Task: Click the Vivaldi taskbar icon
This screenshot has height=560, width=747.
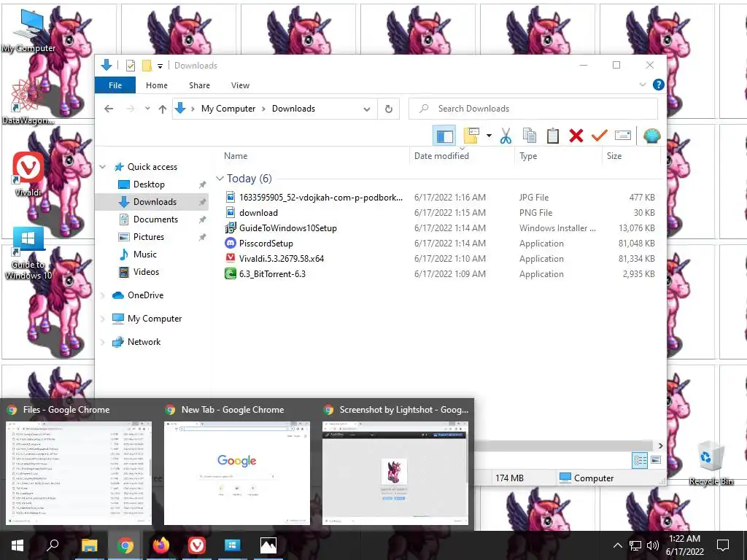Action: coord(197,545)
